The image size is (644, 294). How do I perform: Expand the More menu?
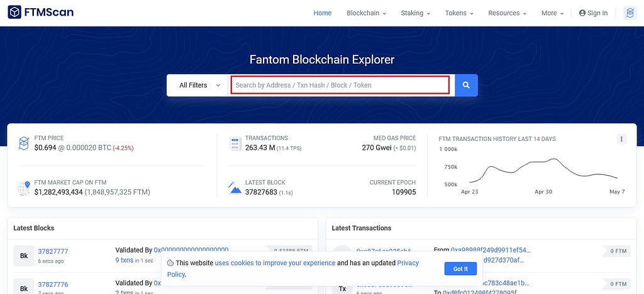tap(552, 13)
